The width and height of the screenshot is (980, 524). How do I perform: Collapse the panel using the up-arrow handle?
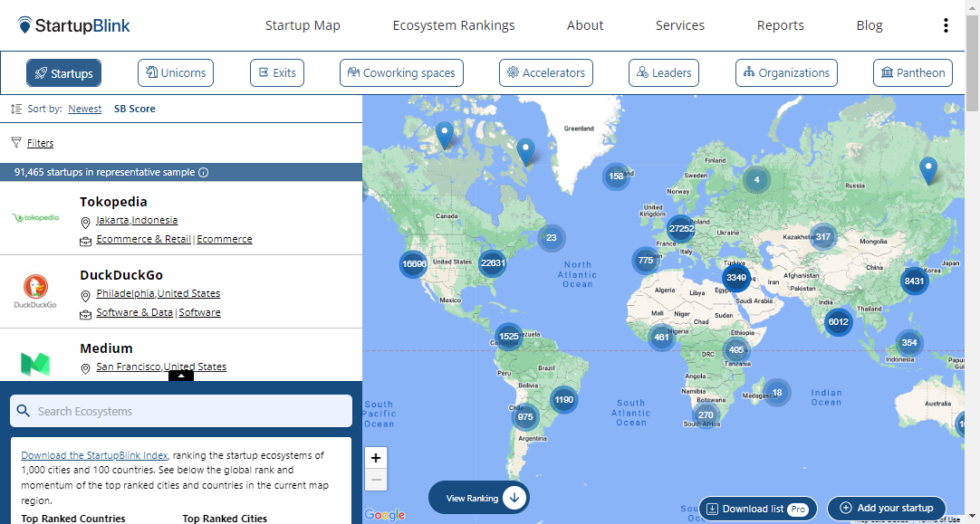click(181, 375)
